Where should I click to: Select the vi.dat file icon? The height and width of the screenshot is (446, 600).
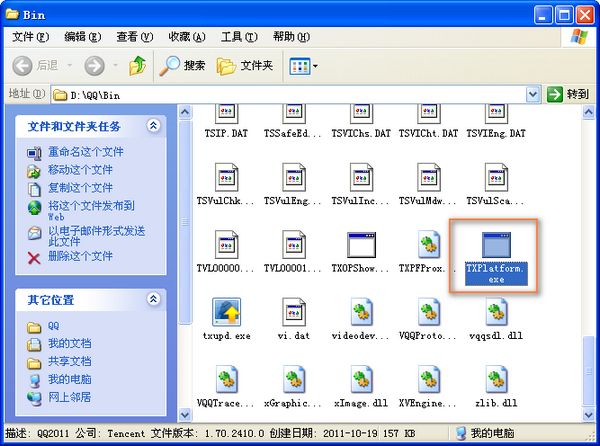tap(293, 312)
